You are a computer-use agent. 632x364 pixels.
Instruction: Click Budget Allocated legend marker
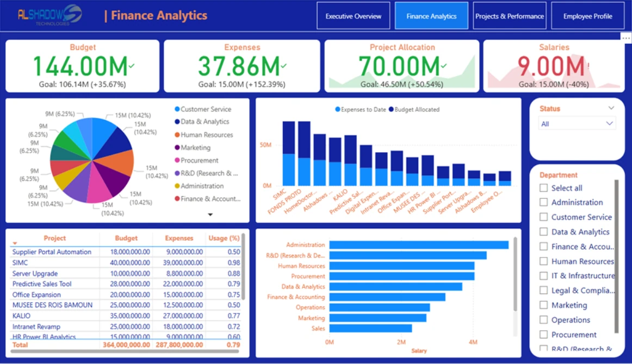[391, 110]
